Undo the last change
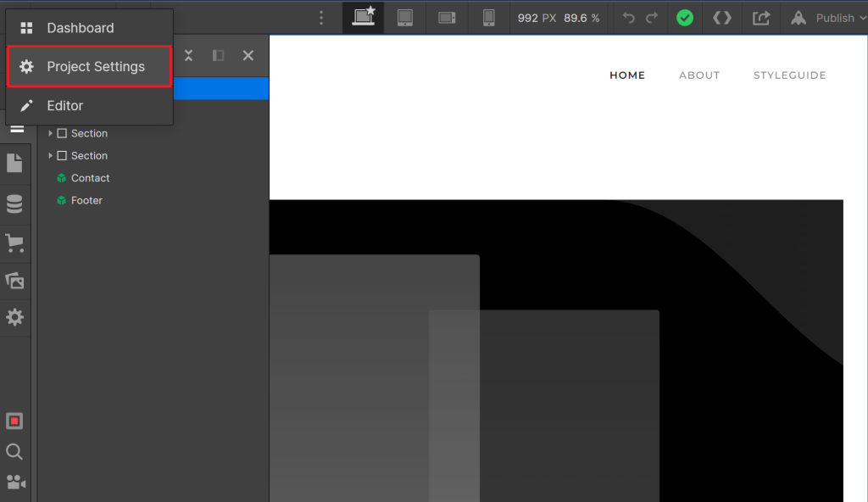Viewport: 868px width, 502px height. [x=628, y=18]
